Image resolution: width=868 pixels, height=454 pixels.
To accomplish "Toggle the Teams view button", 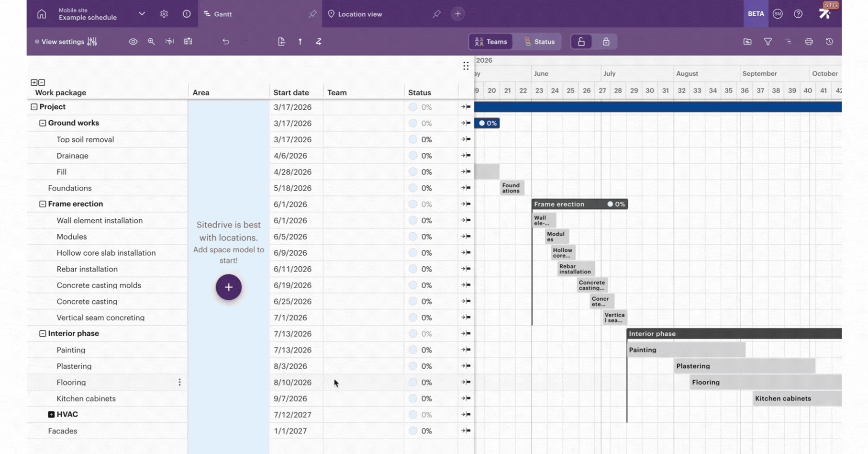I will click(x=491, y=42).
